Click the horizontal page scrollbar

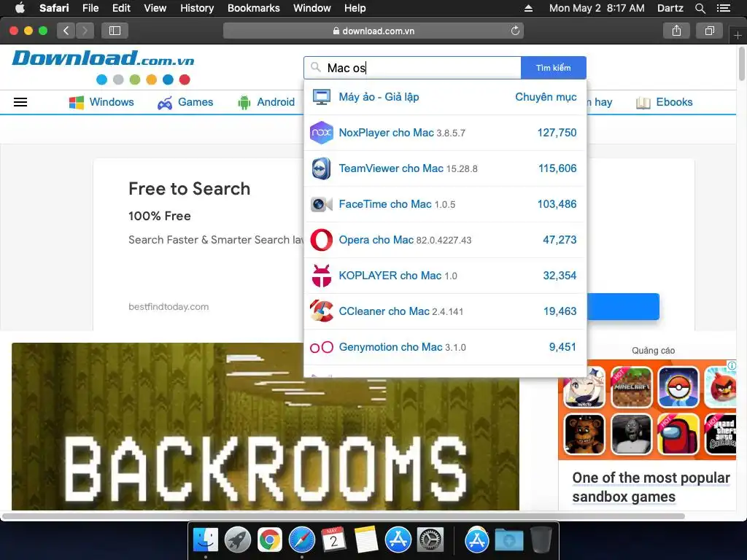[x=343, y=516]
